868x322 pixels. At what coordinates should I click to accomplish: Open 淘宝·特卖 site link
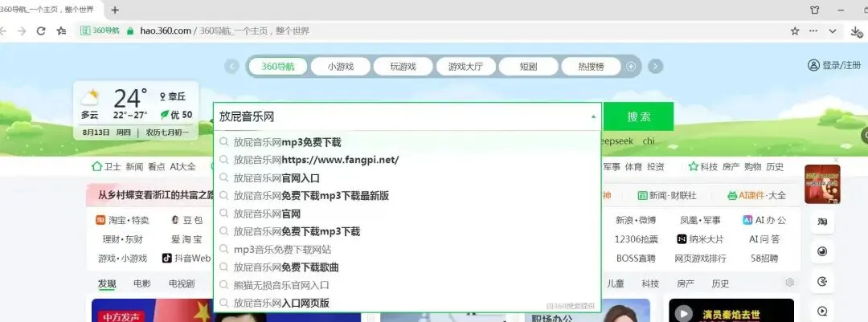122,220
